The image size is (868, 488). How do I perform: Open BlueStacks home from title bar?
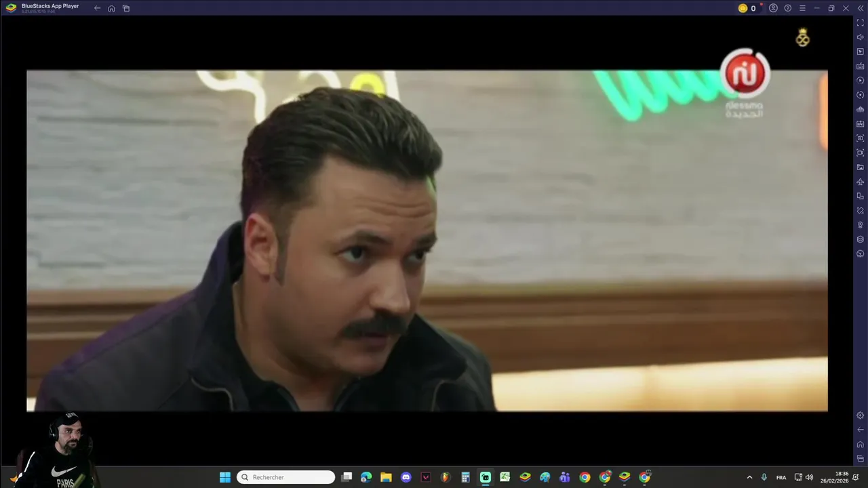[x=111, y=8]
